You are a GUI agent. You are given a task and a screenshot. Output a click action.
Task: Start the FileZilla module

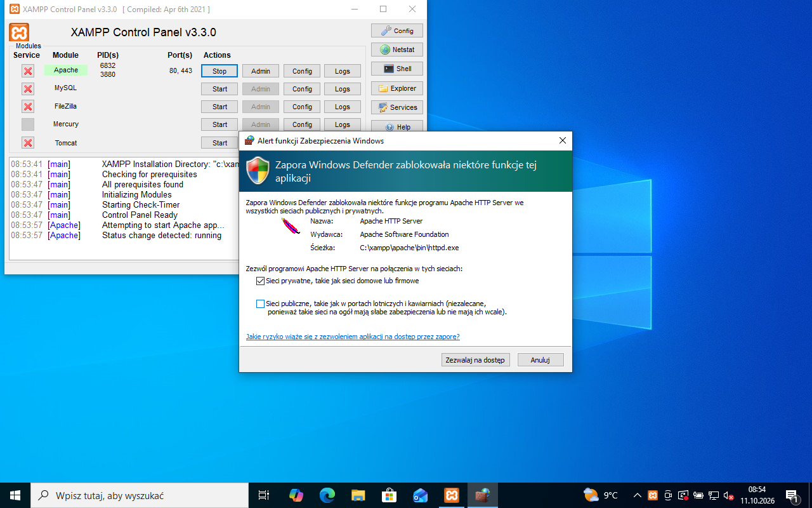[219, 107]
